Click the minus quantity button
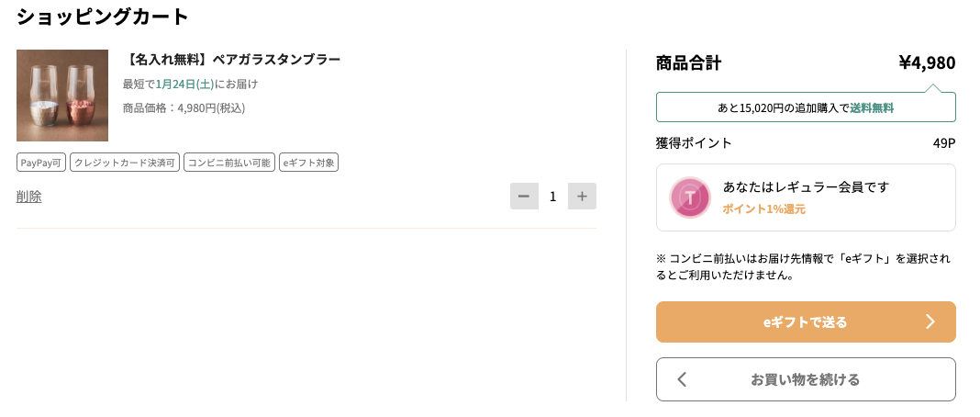 point(524,196)
